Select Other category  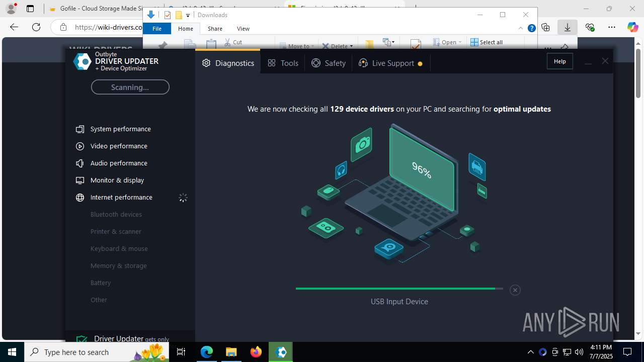[x=99, y=300]
